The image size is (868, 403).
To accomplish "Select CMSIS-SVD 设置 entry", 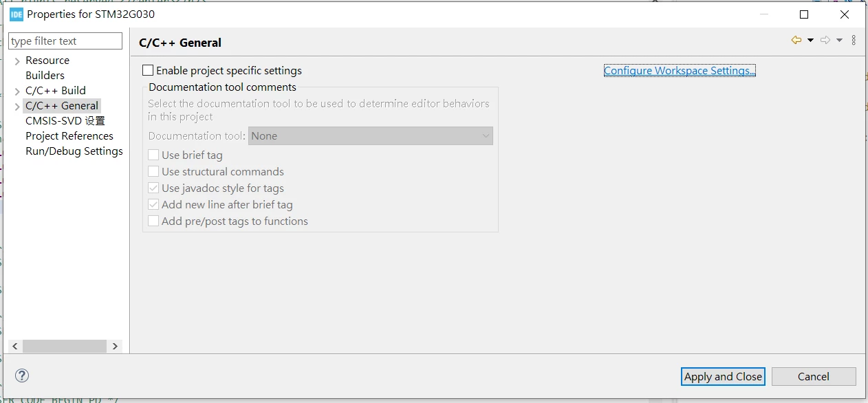I will pos(65,121).
